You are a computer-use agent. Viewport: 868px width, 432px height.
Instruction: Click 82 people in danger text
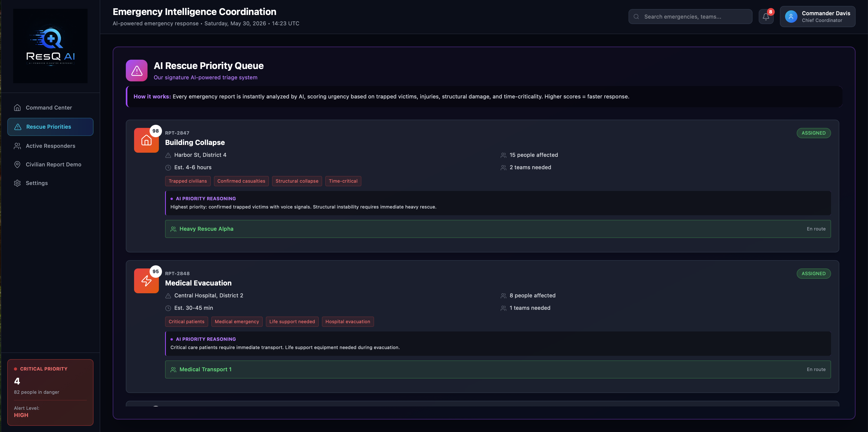coord(36,392)
